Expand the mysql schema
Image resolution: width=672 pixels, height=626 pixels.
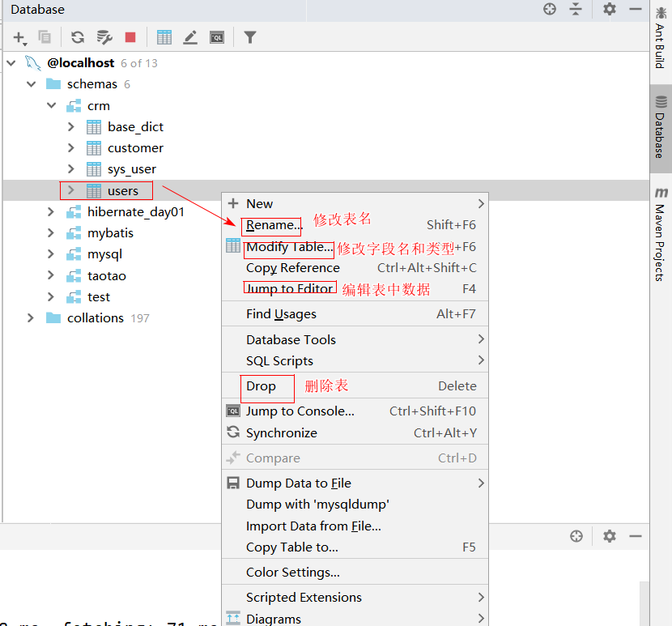(x=51, y=253)
